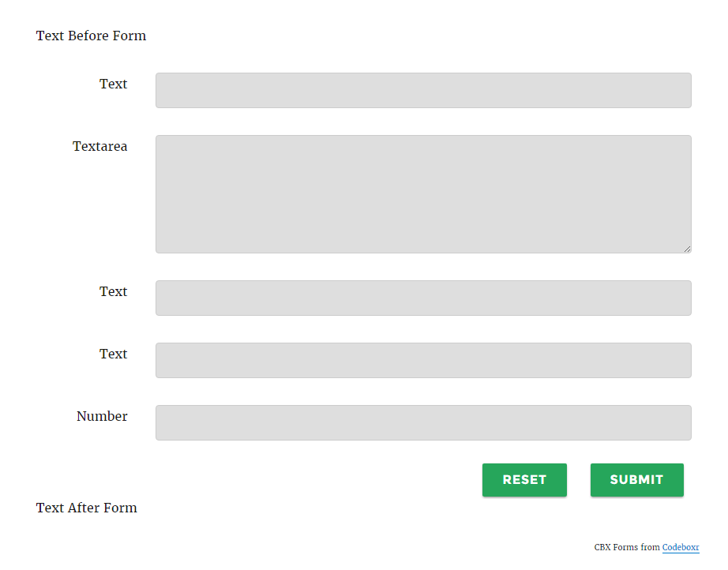The height and width of the screenshot is (570, 728).
Task: Click the Reset button
Action: (524, 479)
